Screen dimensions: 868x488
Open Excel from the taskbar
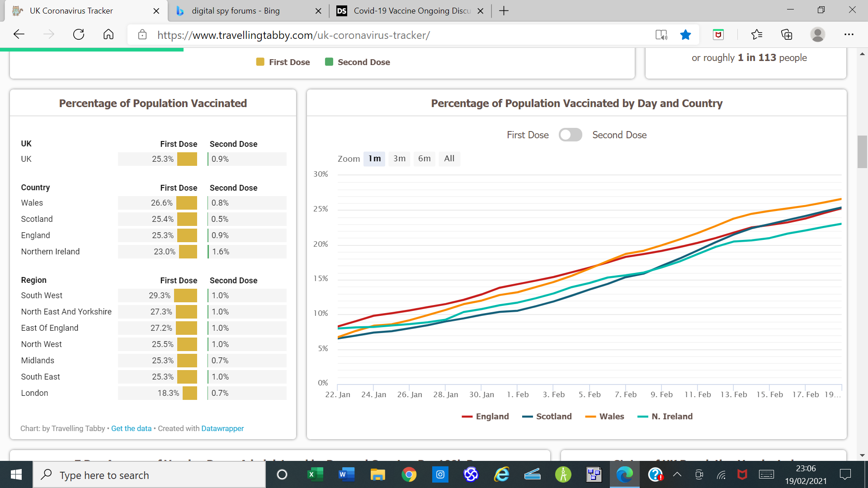(x=315, y=474)
